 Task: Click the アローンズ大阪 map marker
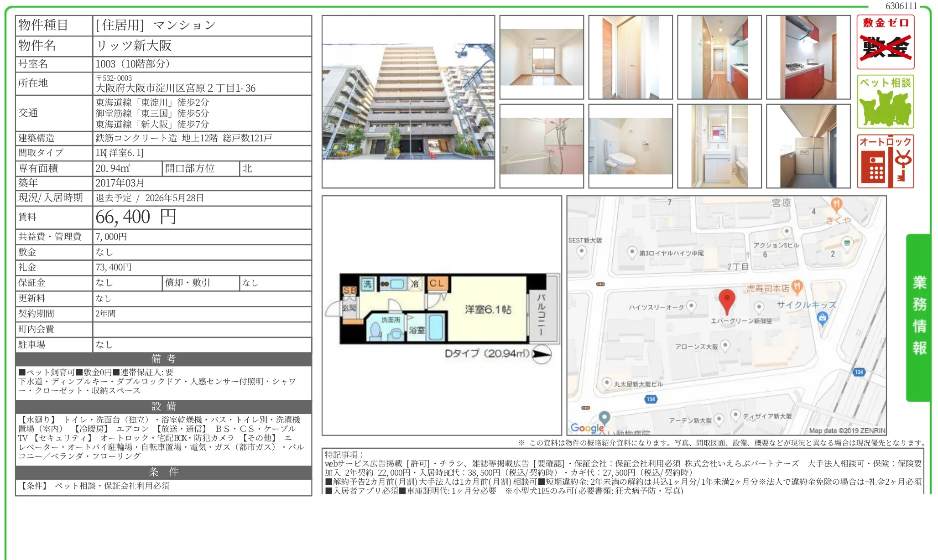725,345
